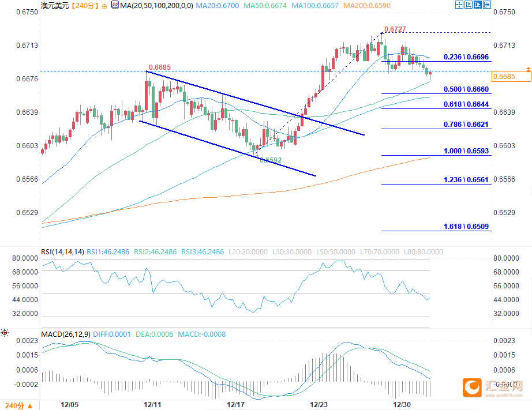532x410 pixels.
Task: Select the MA50:0.6674 value
Action: click(265, 6)
